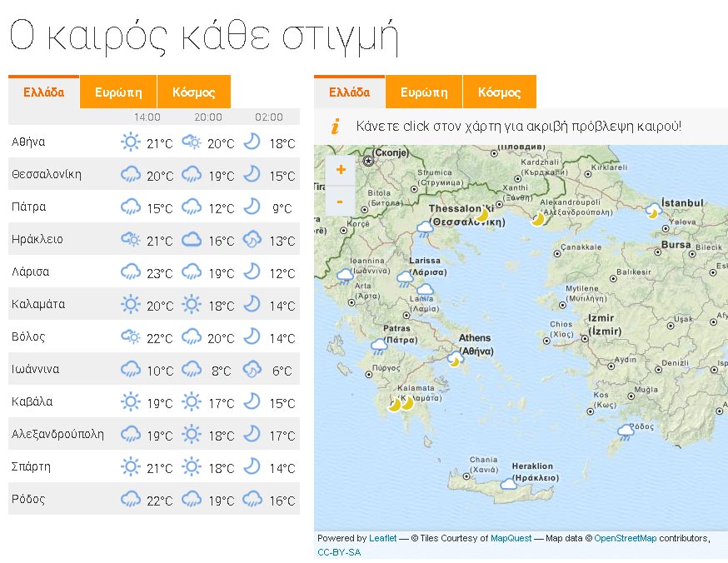
Task: Click the moon icon in Πάτρα's night forecast
Action: 252,207
